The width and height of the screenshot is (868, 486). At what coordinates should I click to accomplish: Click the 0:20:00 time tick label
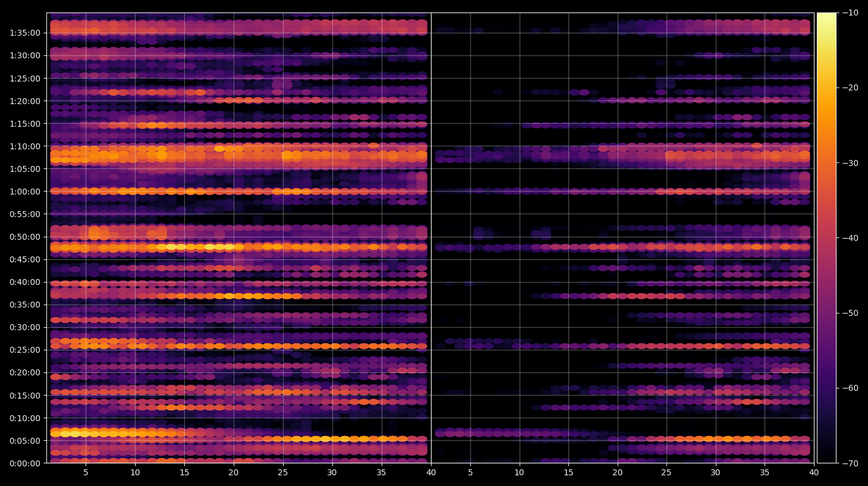point(25,373)
